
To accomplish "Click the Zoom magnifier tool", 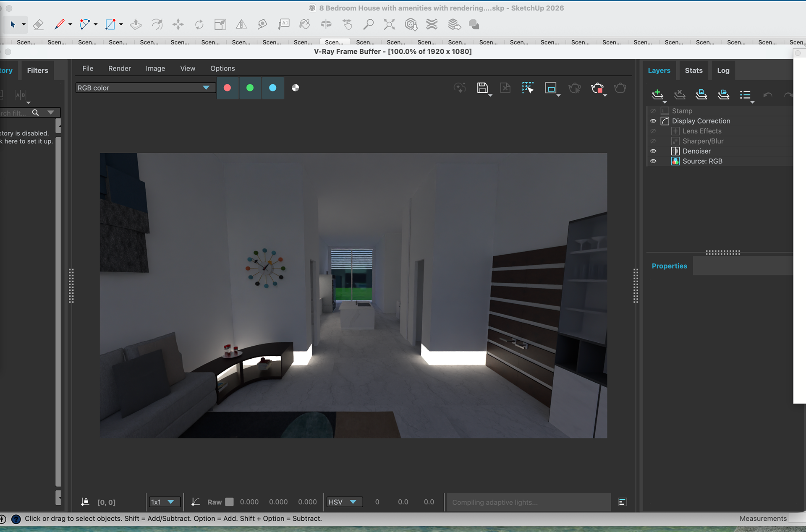I will [x=368, y=25].
